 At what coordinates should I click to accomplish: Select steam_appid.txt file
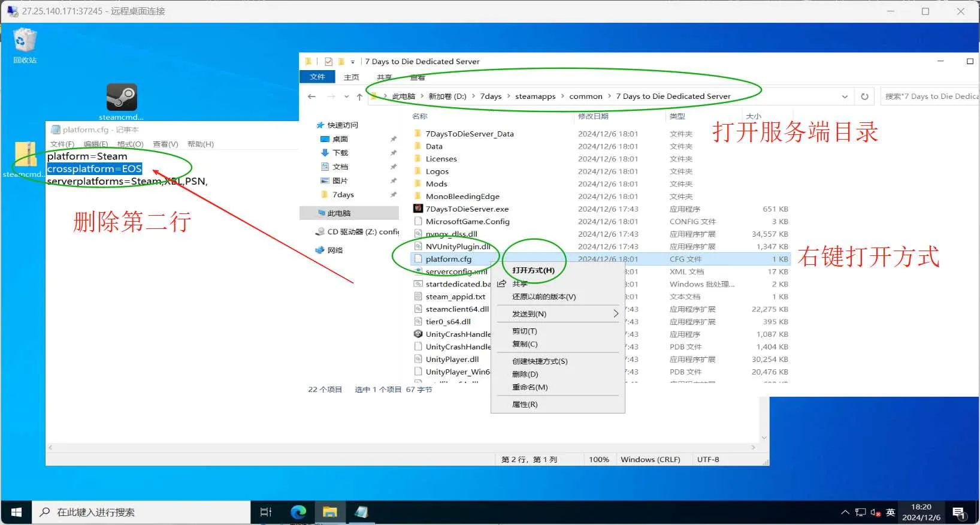tap(455, 297)
